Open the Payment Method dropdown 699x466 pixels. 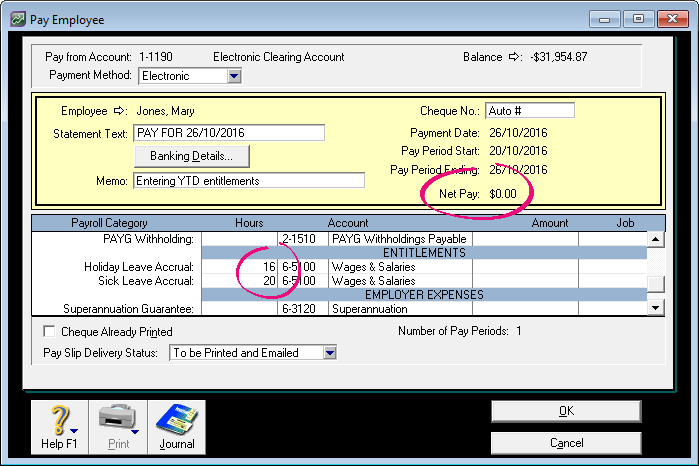tap(234, 75)
